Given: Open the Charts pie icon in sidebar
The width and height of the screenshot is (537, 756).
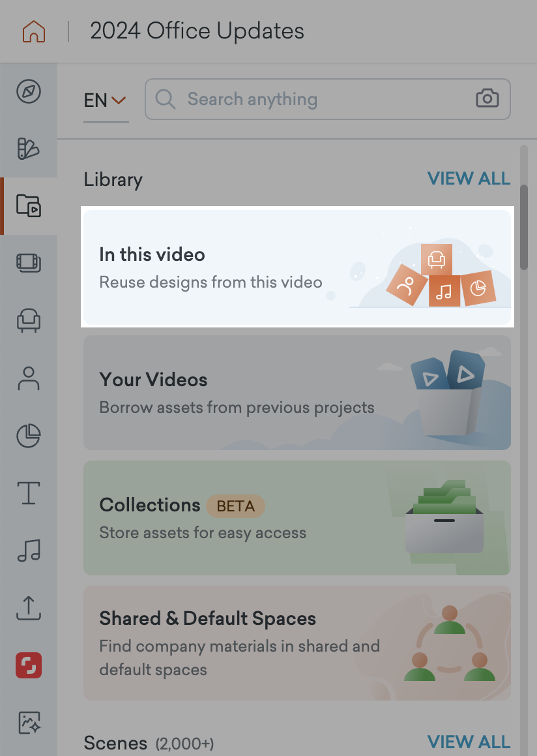Looking at the screenshot, I should (x=29, y=435).
